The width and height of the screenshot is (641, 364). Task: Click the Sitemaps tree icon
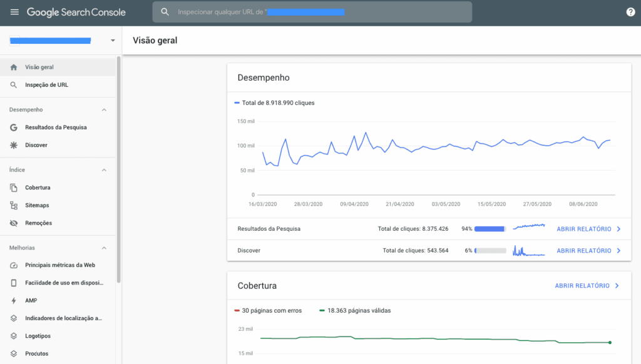(x=14, y=205)
